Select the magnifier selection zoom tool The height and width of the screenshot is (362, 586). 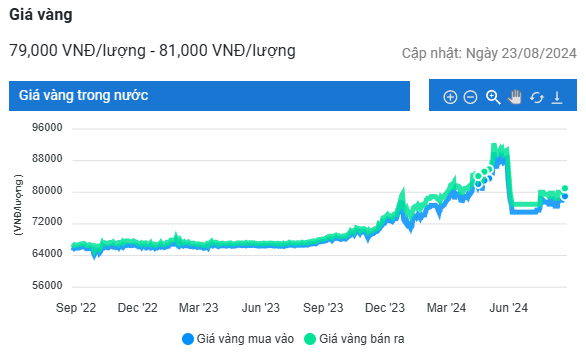tap(493, 97)
